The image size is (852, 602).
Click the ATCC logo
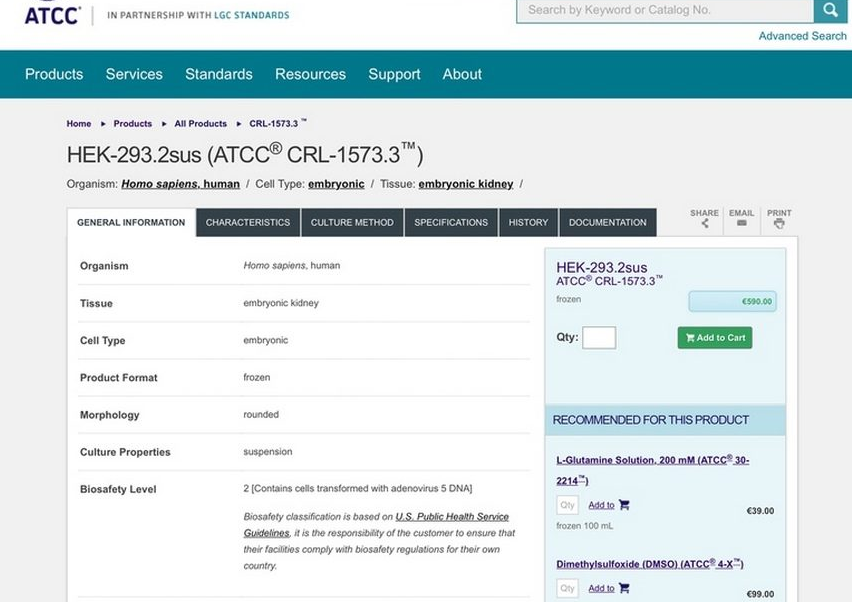point(52,14)
